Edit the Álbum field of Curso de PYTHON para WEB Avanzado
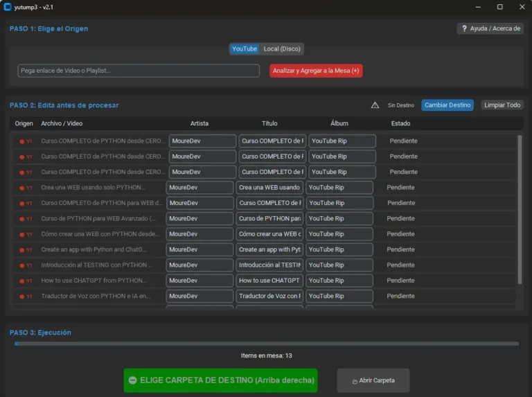 click(340, 219)
